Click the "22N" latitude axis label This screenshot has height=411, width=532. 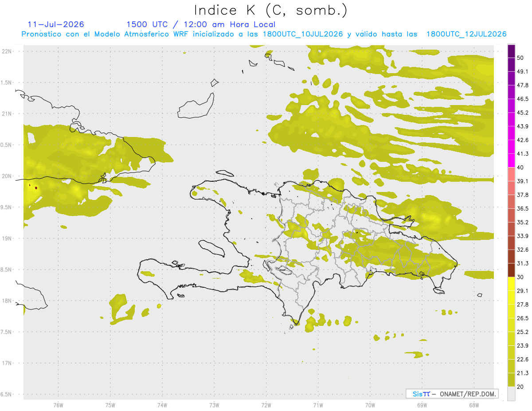pyautogui.click(x=7, y=51)
